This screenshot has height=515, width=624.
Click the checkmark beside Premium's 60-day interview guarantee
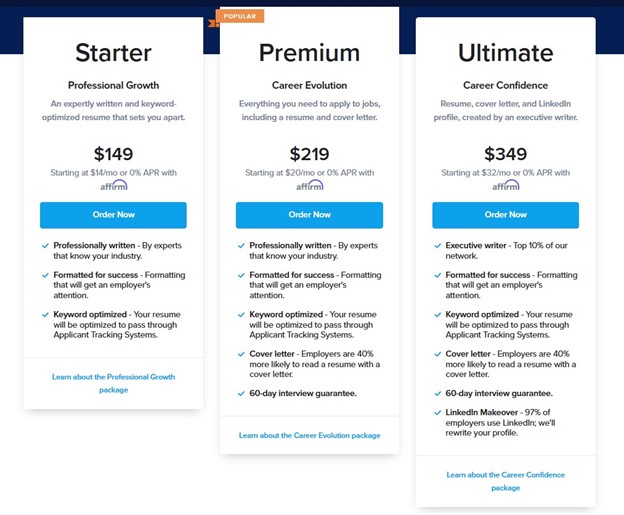point(241,394)
